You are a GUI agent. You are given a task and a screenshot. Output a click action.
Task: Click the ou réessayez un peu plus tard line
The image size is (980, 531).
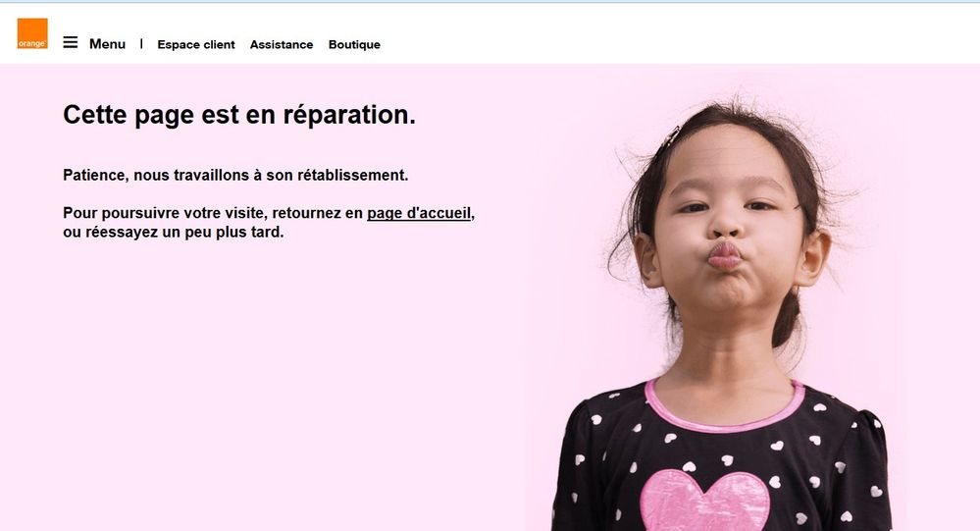173,232
